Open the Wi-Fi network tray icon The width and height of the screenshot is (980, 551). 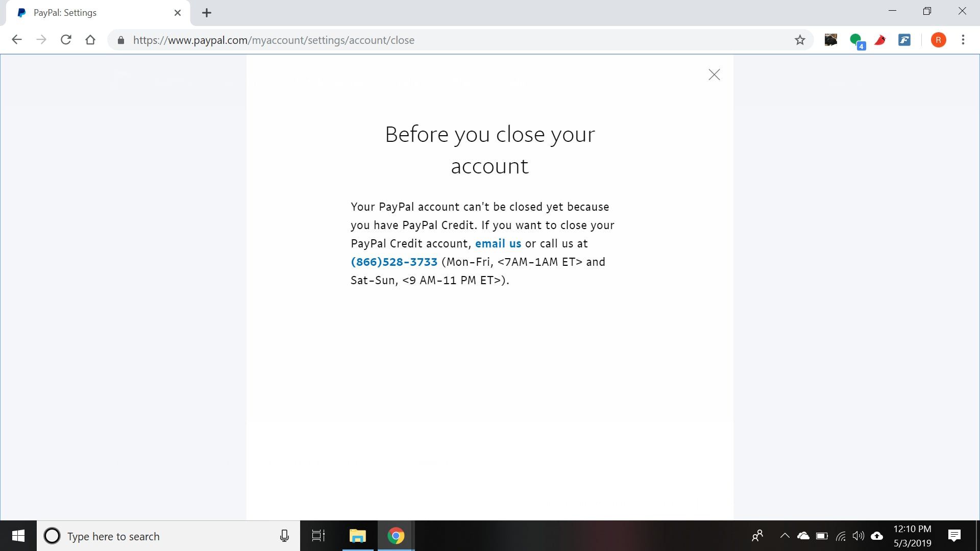click(841, 536)
